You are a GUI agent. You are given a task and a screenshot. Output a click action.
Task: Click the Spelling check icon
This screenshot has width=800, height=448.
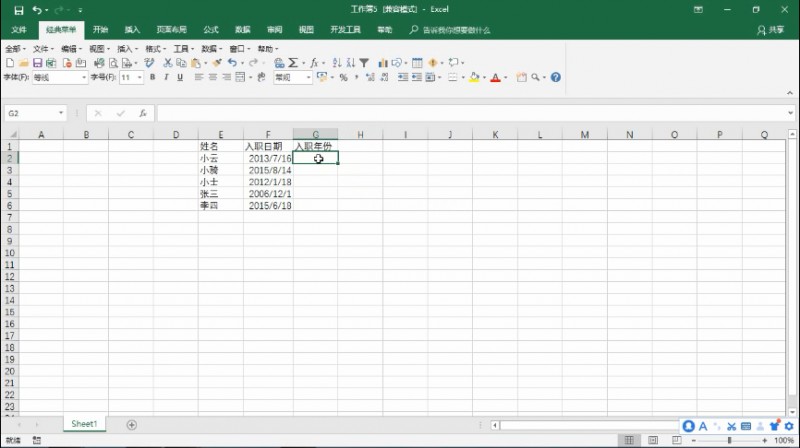click(x=149, y=63)
